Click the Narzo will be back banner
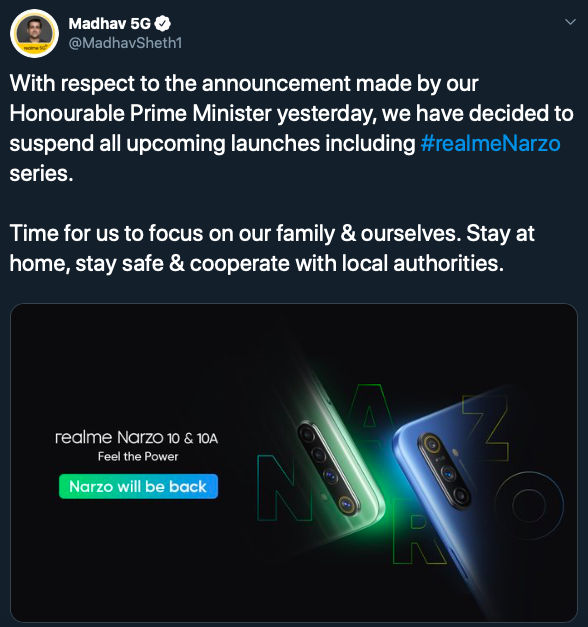This screenshot has width=588, height=627. pyautogui.click(x=138, y=486)
